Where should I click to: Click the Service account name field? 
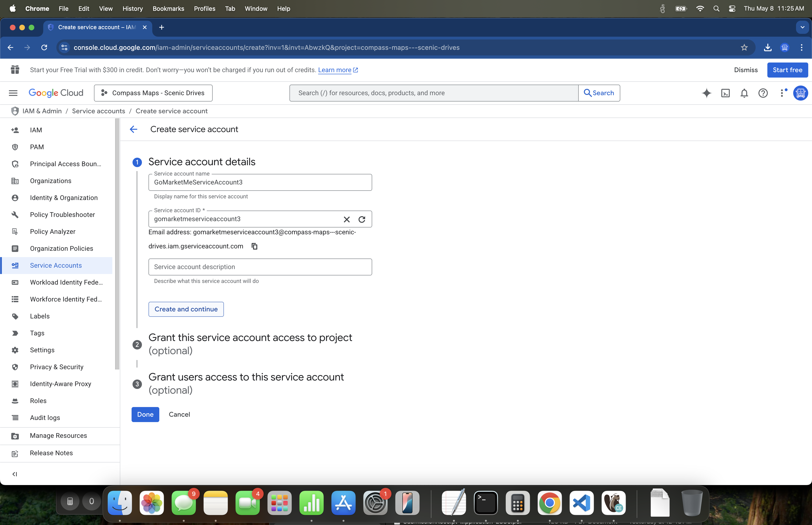click(260, 182)
